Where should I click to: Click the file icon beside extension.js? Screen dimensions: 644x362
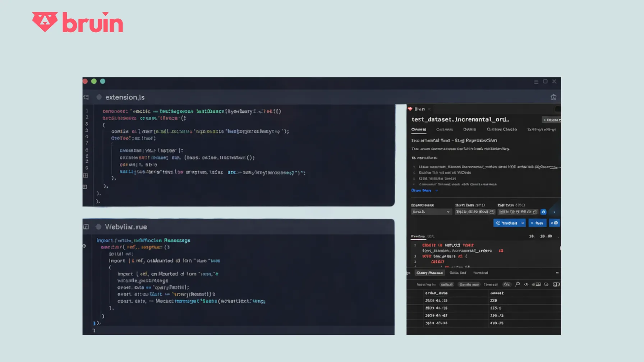click(99, 97)
